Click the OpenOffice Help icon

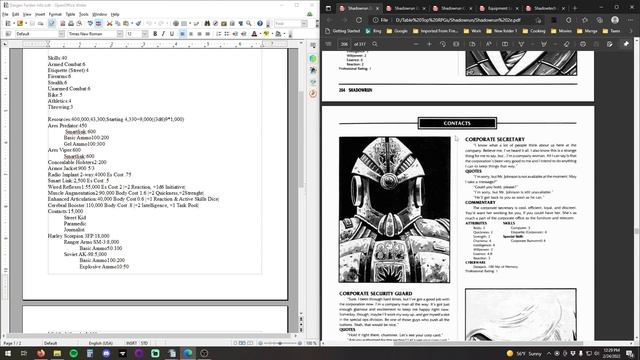click(x=260, y=24)
